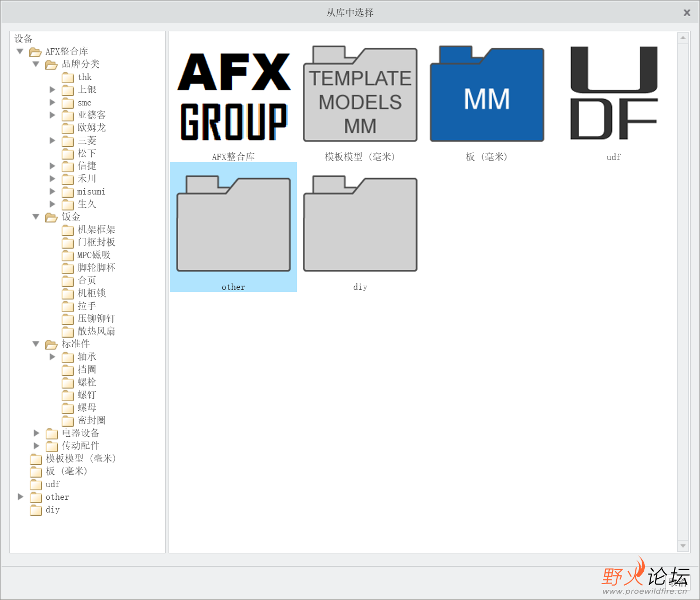Screen dimensions: 700x600
Task: Select the diy item in the tree
Action: (x=52, y=509)
